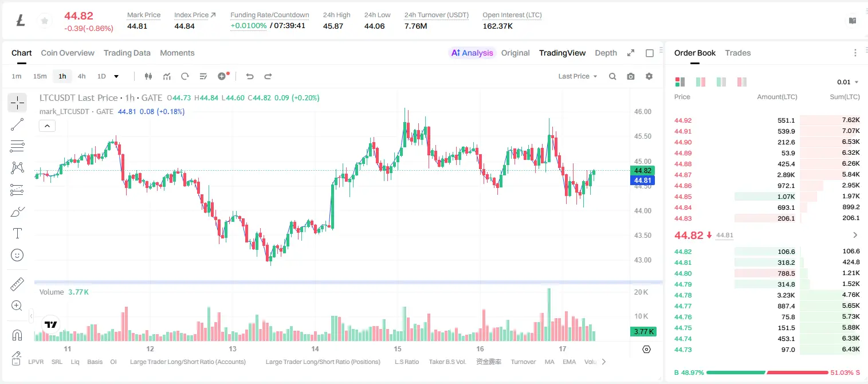This screenshot has height=384, width=868.
Task: Select the 15m timeframe
Action: [x=40, y=76]
